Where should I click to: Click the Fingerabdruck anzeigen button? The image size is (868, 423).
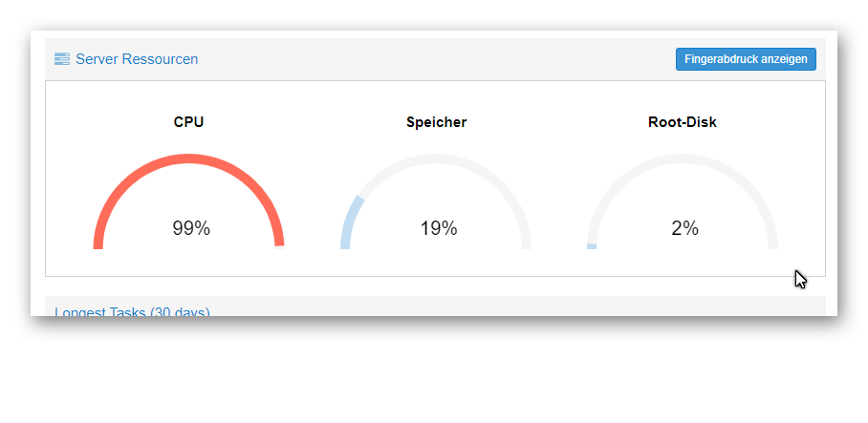[746, 59]
